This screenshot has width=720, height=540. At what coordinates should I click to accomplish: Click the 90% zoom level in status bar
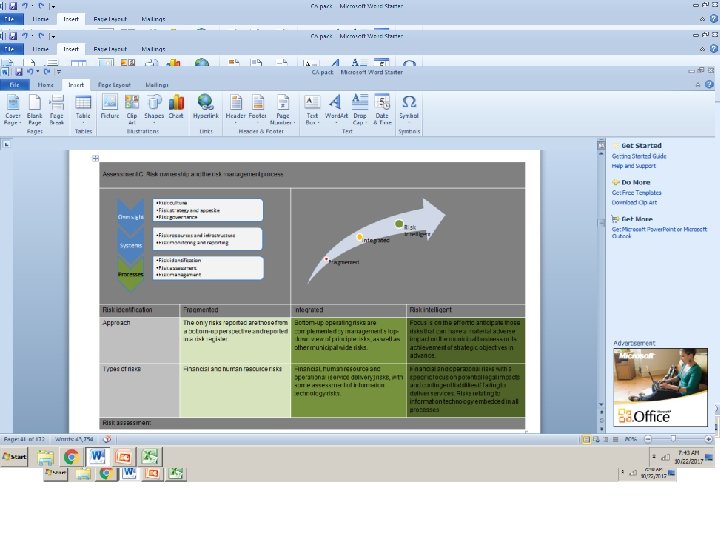coord(630,439)
